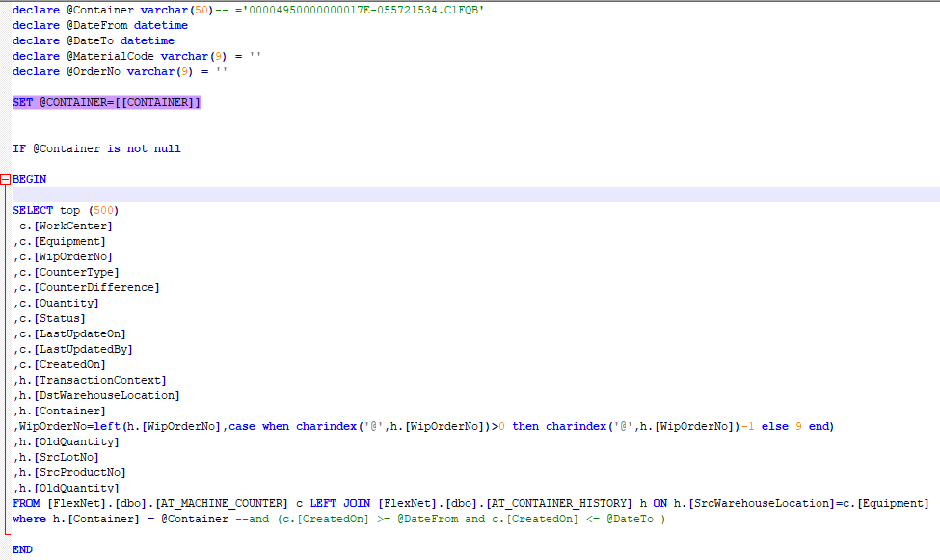940x560 pixels.
Task: Click the c.[CounterType] column line
Action: point(66,272)
